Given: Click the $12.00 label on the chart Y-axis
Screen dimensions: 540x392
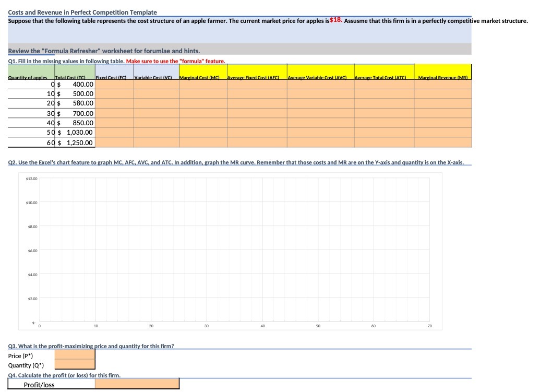Looking at the screenshot, I should (32, 179).
